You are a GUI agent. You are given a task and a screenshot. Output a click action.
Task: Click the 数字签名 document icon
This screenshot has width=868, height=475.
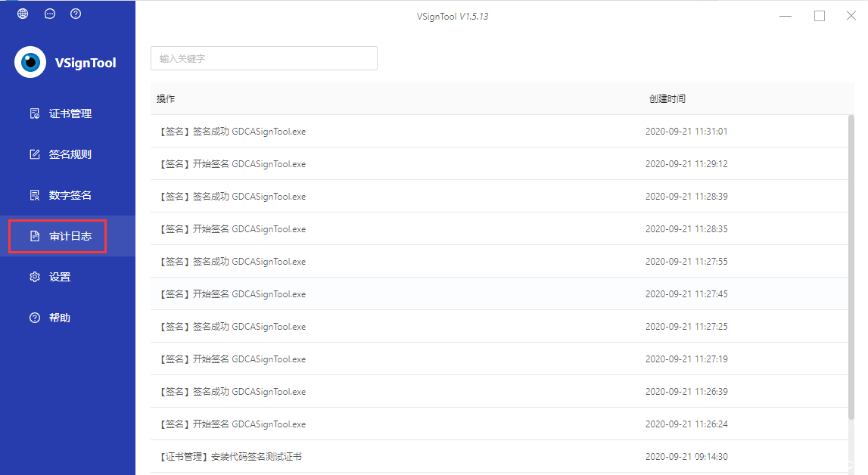(35, 195)
